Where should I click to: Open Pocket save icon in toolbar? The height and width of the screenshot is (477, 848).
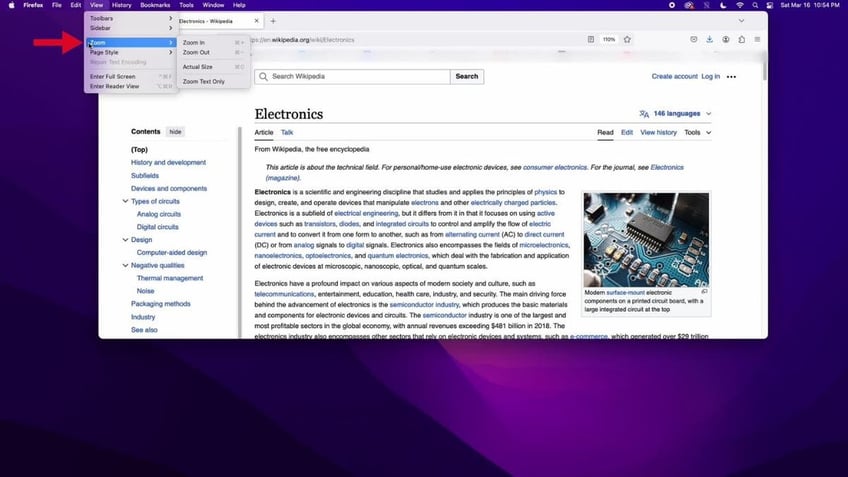click(x=693, y=39)
